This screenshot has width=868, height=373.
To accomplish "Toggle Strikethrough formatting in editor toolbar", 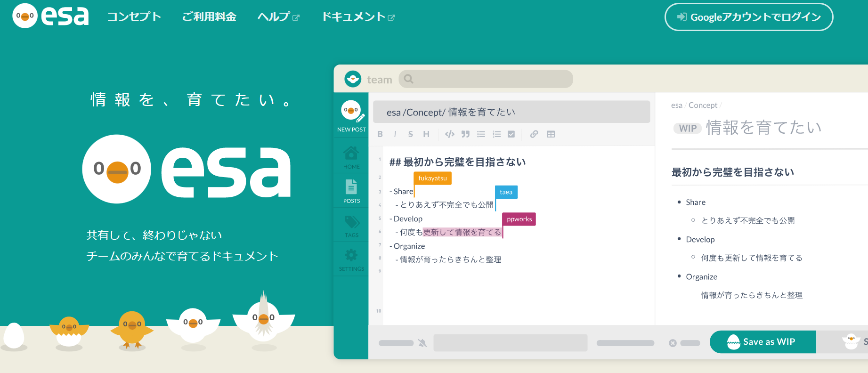I will tap(411, 134).
